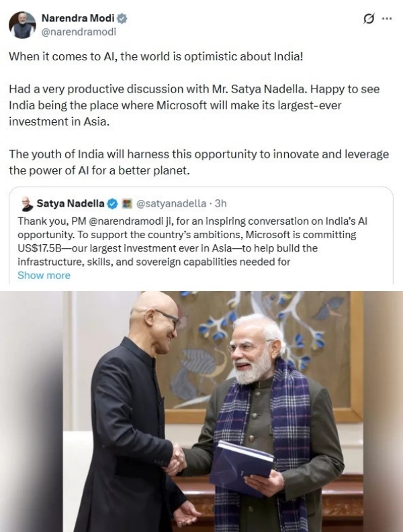Click @narendramodi mention in quoted tweet text
This screenshot has width=403, height=532.
pyautogui.click(x=126, y=221)
